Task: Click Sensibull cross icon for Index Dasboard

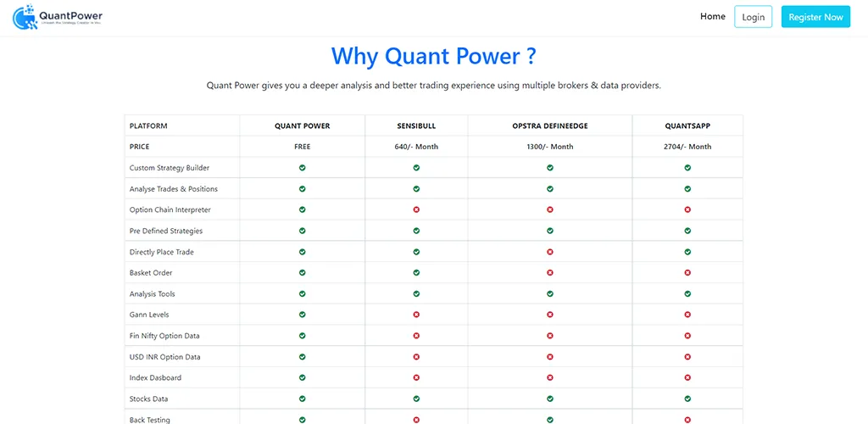Action: coord(416,377)
